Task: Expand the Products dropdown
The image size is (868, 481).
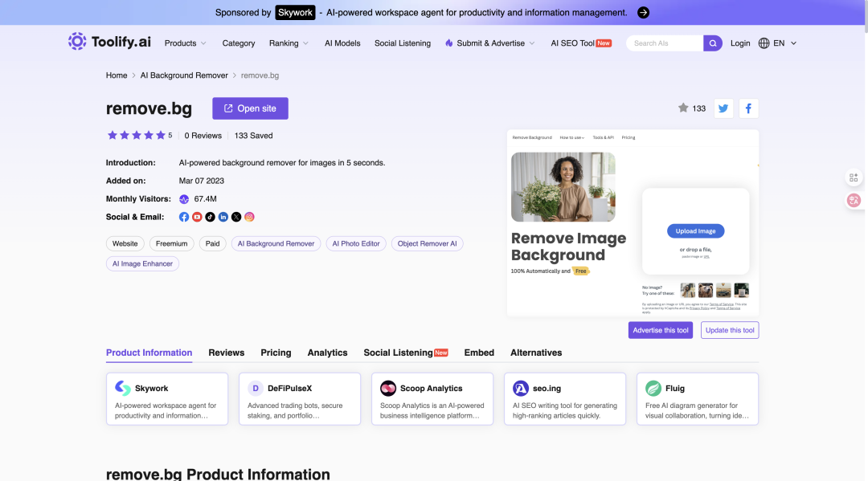Action: click(186, 43)
